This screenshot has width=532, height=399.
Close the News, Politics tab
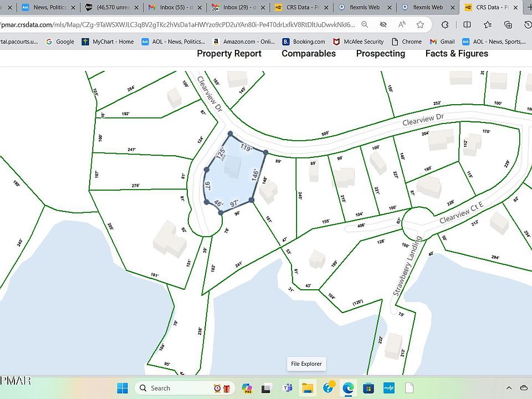[73, 7]
